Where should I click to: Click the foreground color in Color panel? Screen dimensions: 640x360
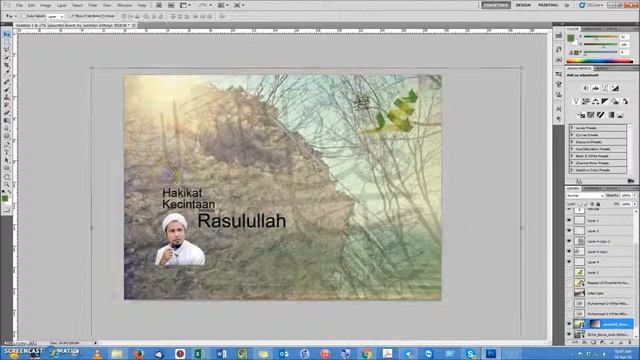coord(571,38)
